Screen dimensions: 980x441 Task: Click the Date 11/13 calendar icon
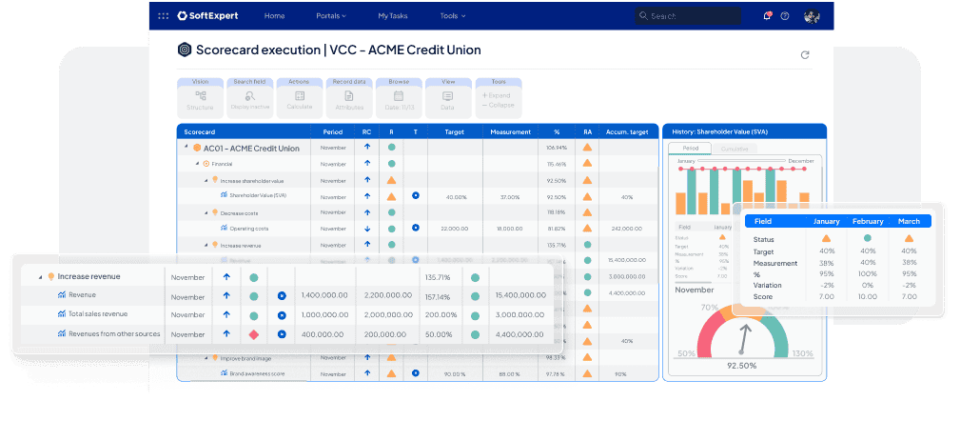point(399,95)
